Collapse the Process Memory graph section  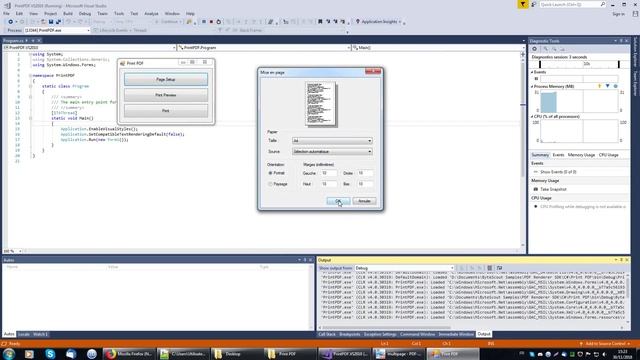tap(532, 87)
